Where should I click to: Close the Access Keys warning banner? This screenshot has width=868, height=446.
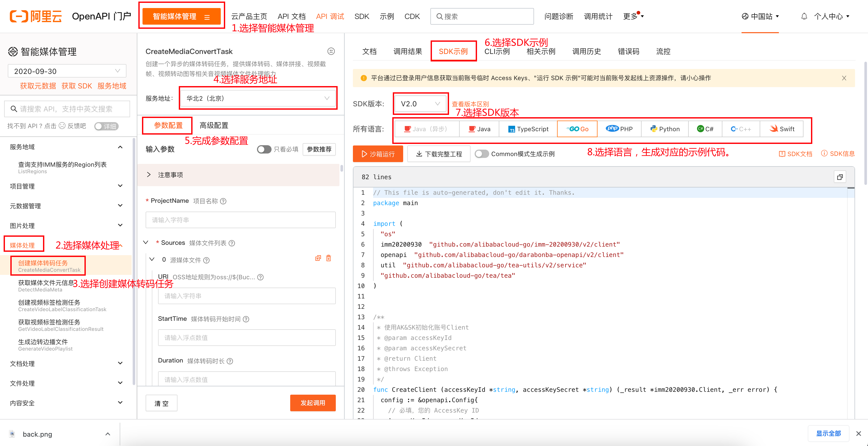click(x=844, y=78)
